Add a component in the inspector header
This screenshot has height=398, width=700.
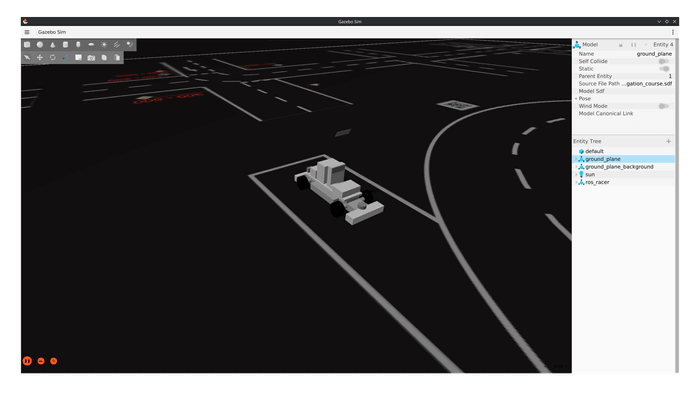(646, 45)
